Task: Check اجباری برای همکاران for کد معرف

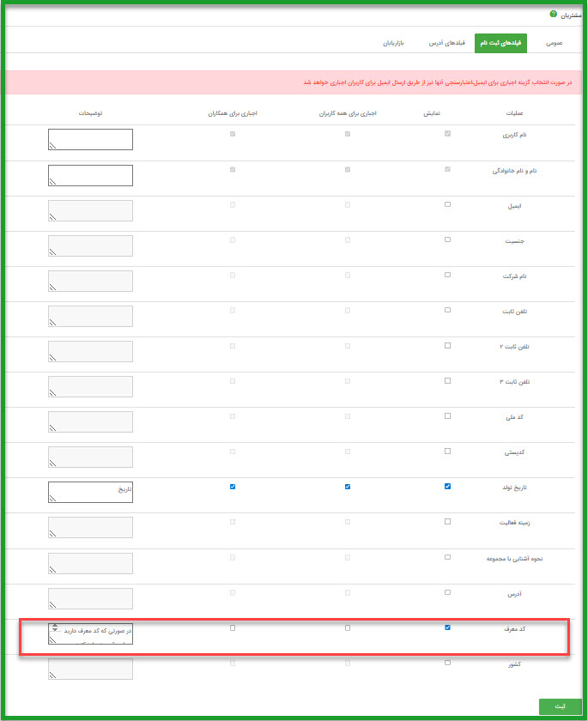Action: pyautogui.click(x=233, y=627)
